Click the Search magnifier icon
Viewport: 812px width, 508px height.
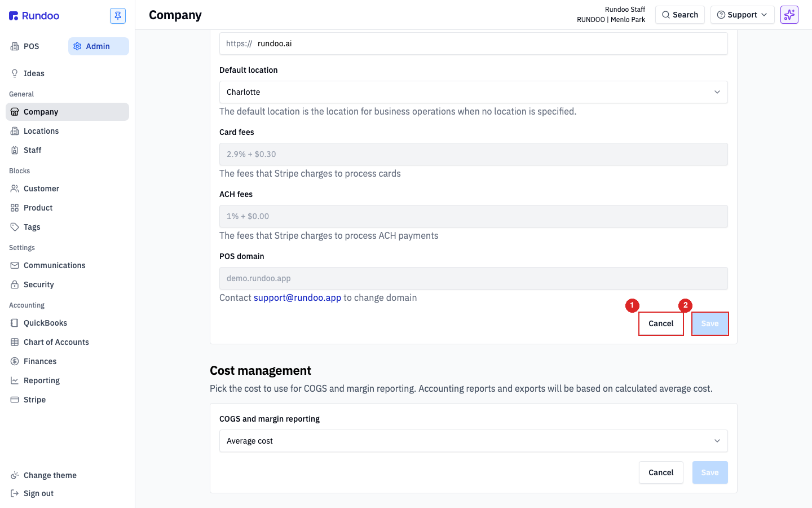(666, 15)
